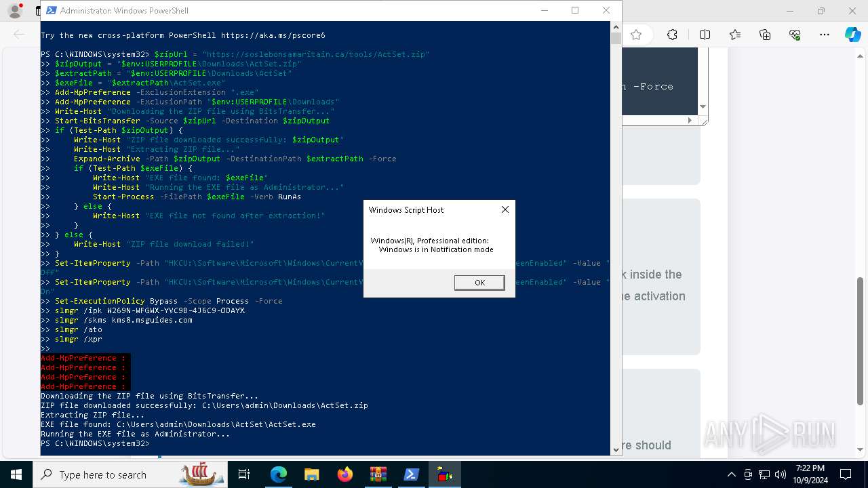The image size is (868, 488).
Task: Click 'EXE file found' output line
Action: pyautogui.click(x=178, y=424)
